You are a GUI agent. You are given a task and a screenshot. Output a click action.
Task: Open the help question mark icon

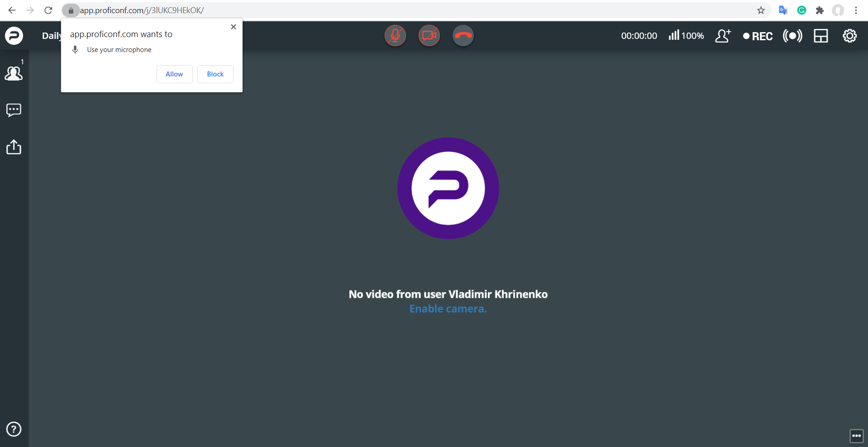(x=14, y=429)
